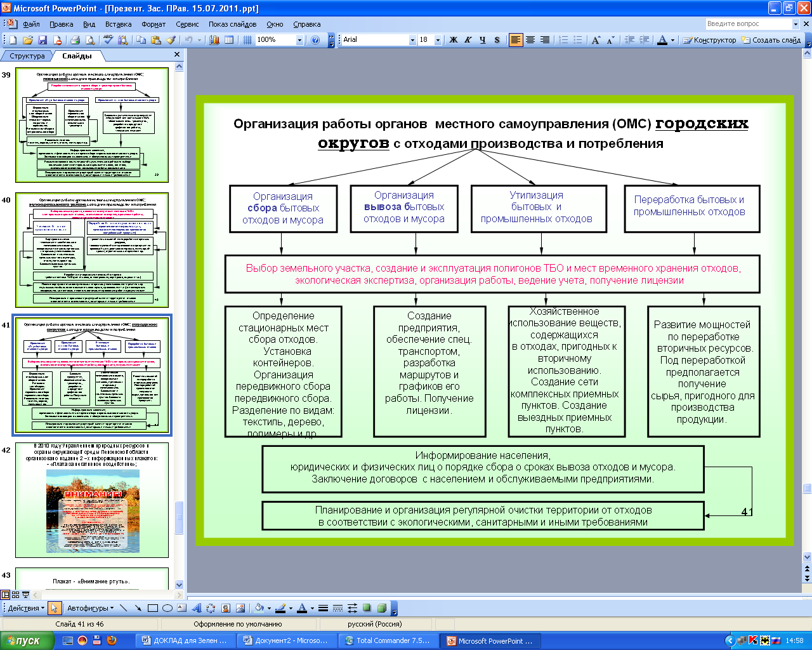Open Print Preview with the magnifier page icon

click(x=90, y=40)
